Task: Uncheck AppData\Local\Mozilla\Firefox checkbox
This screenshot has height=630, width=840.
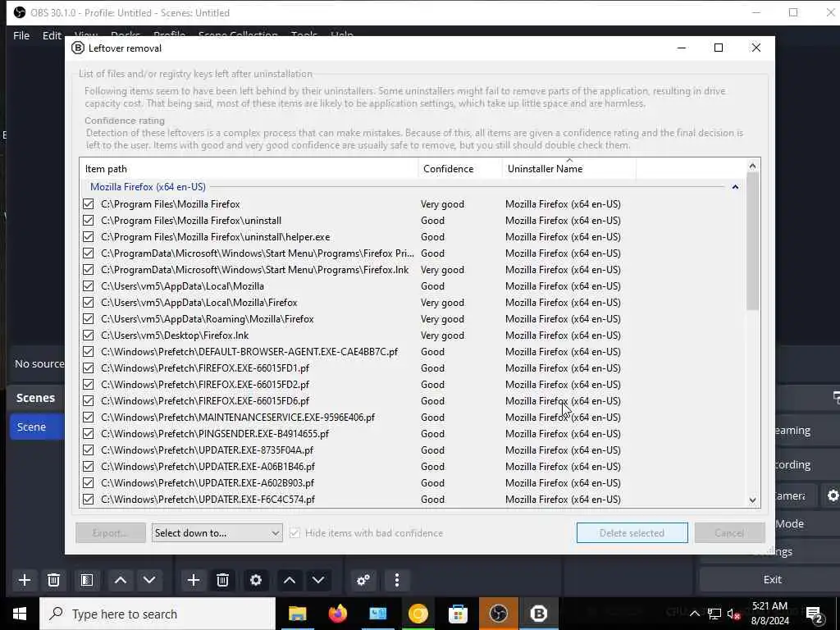Action: pos(89,303)
